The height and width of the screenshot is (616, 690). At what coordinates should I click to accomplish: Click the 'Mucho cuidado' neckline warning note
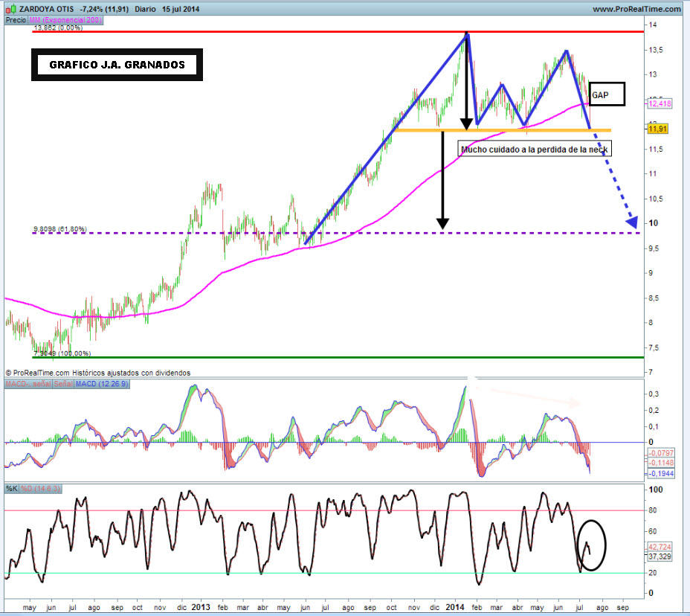tap(535, 150)
